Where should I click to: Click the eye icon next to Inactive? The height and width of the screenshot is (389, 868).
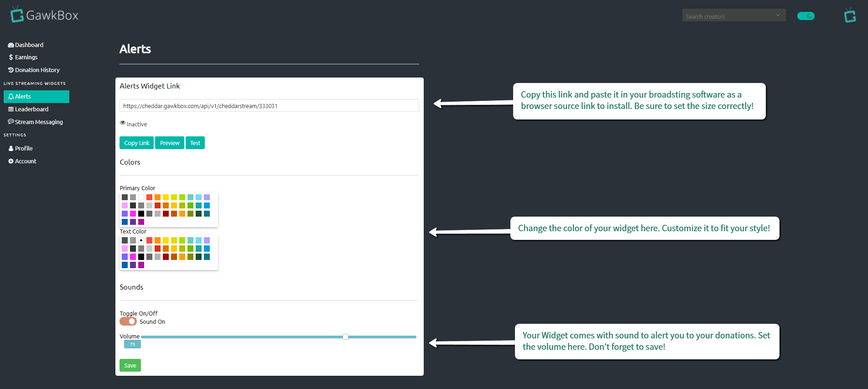coord(123,123)
